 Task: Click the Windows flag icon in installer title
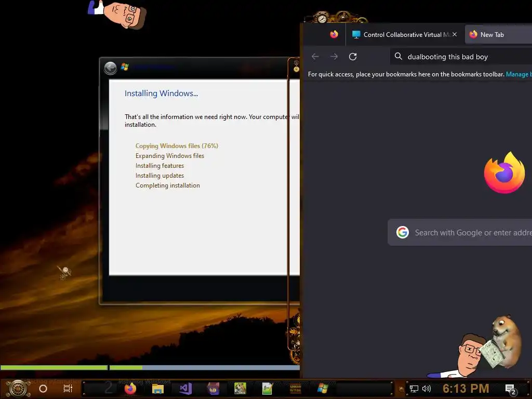click(125, 67)
